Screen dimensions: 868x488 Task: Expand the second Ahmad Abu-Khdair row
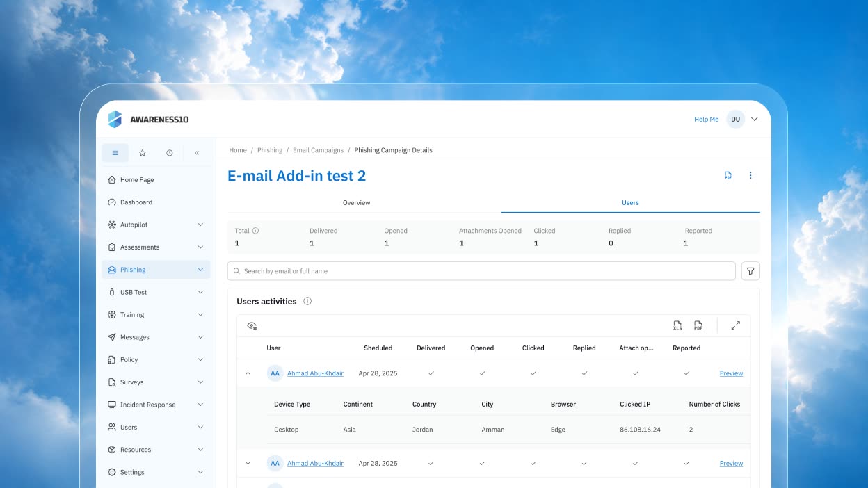click(x=248, y=463)
